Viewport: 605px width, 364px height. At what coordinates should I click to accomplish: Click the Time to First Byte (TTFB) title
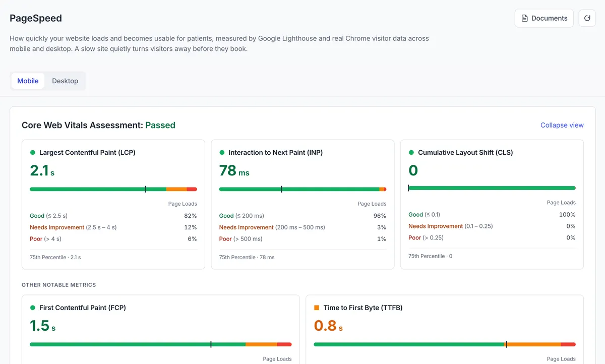click(363, 308)
